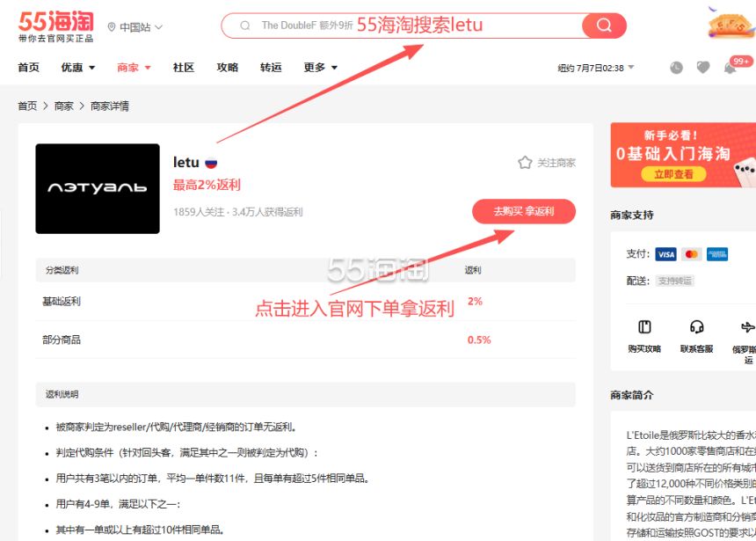Click the 俄罗斯转运 airplane icon
The image size is (756, 541).
click(747, 326)
